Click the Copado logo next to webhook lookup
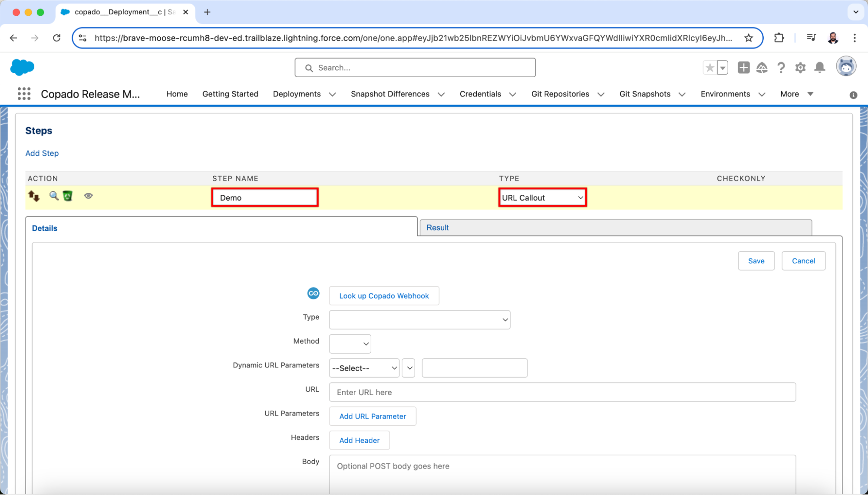The image size is (868, 495). tap(313, 294)
